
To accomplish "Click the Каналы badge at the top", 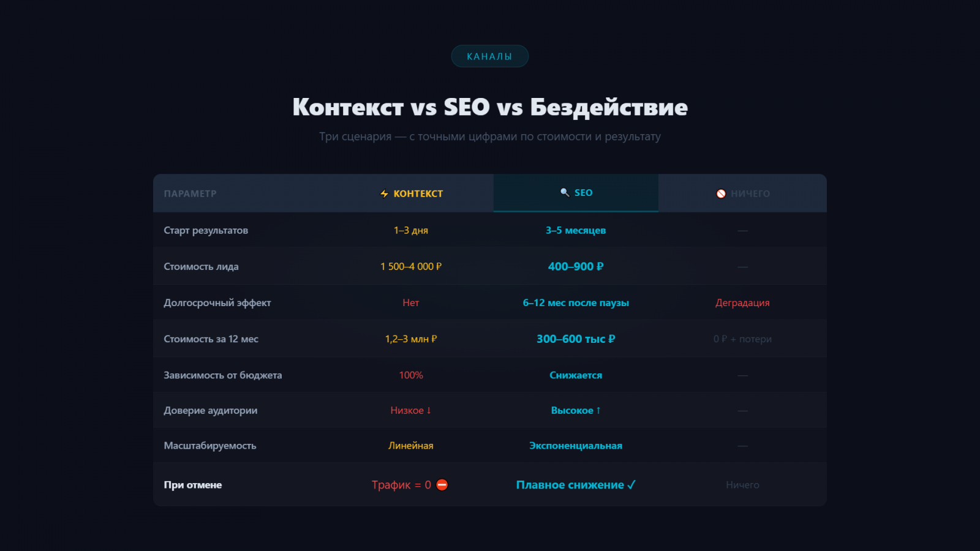I will 489,56.
